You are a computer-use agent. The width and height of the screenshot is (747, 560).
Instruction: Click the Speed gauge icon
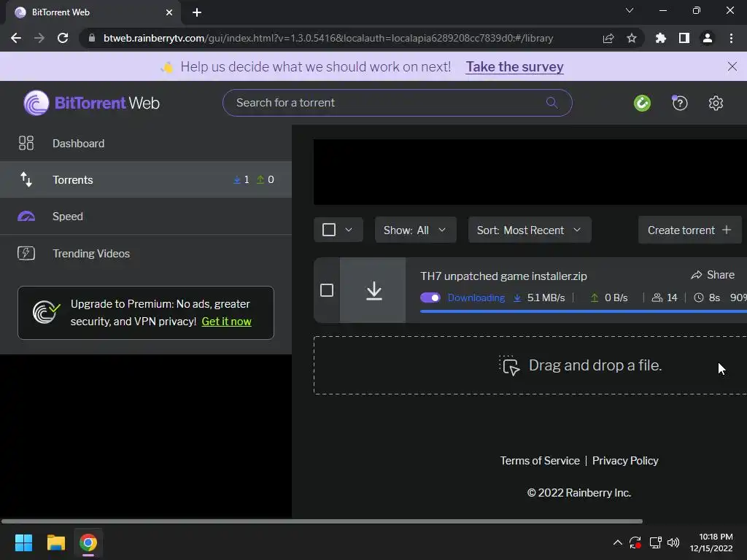26,216
